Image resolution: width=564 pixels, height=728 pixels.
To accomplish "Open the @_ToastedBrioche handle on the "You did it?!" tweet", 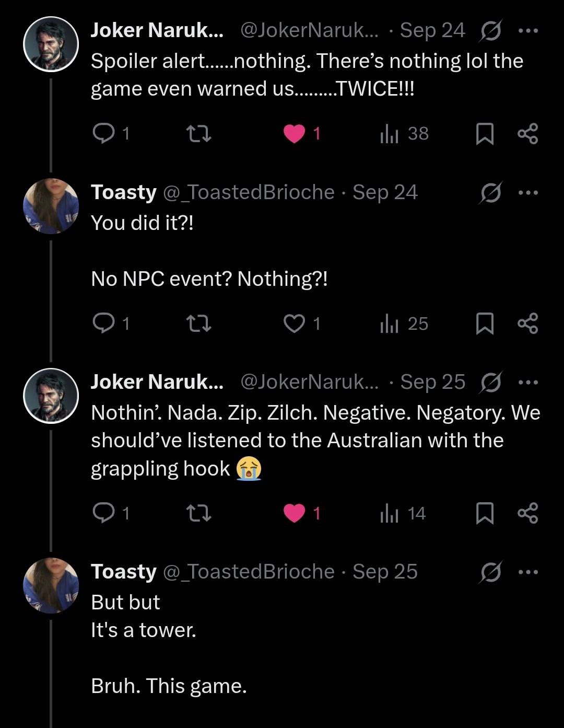I will (249, 192).
